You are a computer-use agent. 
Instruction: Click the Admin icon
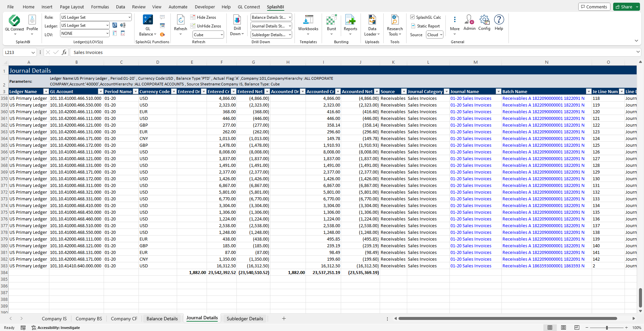[x=469, y=20]
